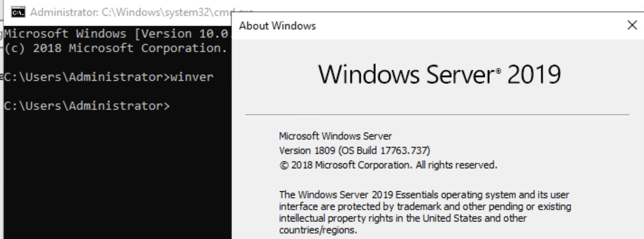Image resolution: width=644 pixels, height=239 pixels.
Task: Click the horizontal separator line in dialog
Action: (x=437, y=114)
